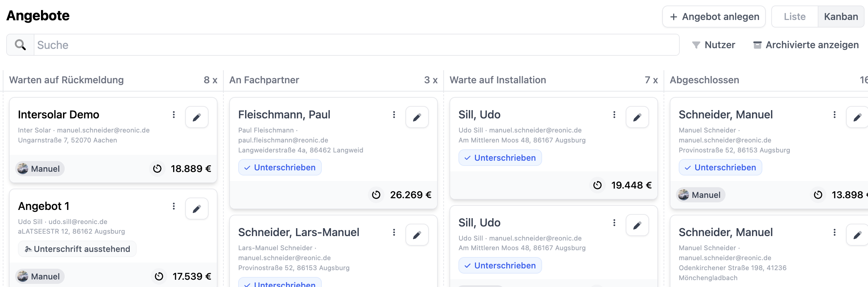Select the Kanban view tab
This screenshot has height=287, width=868.
(x=840, y=17)
